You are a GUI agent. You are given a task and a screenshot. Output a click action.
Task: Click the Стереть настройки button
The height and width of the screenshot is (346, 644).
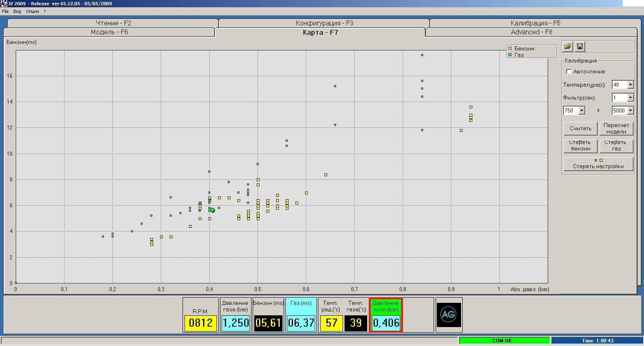(598, 164)
